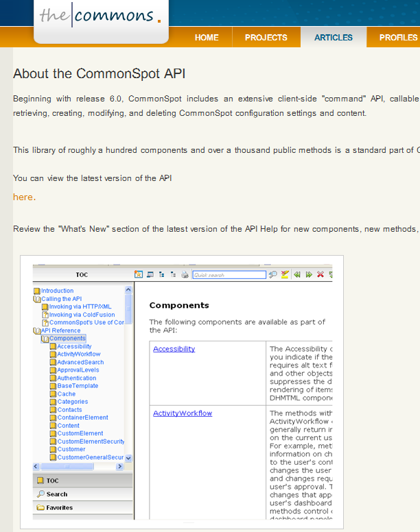Collapse the Components open book node
420x532 pixels.
click(x=45, y=339)
